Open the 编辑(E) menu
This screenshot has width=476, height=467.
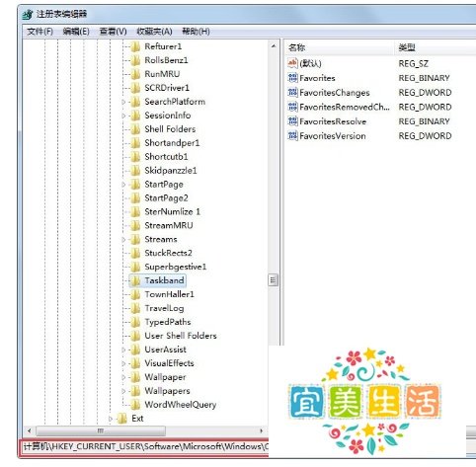[x=76, y=32]
